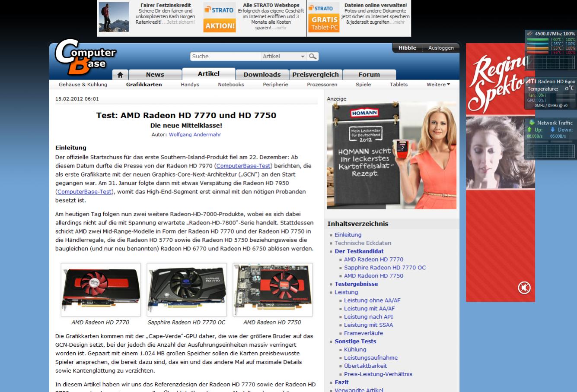Enlarge the AMD Radeon HD 7750 photo
This screenshot has height=392, width=577.
pos(273,290)
